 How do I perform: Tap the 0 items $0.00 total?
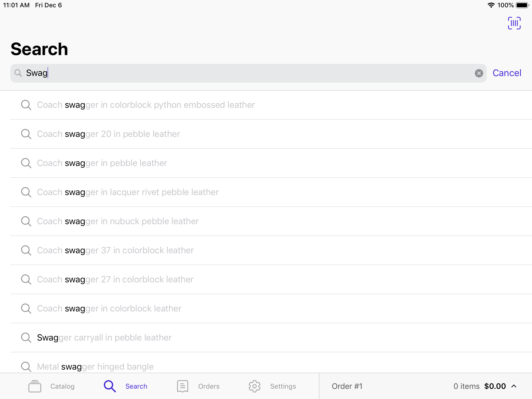click(x=480, y=386)
